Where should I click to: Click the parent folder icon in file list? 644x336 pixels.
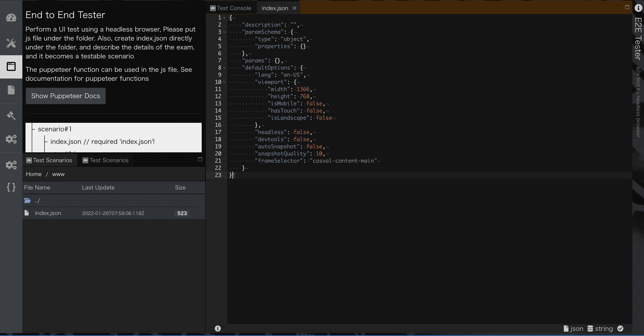point(28,200)
